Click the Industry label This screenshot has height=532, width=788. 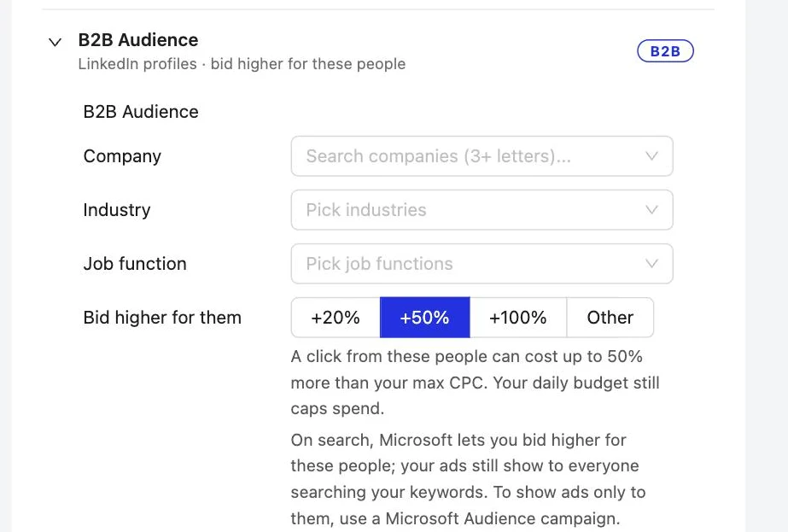click(117, 210)
